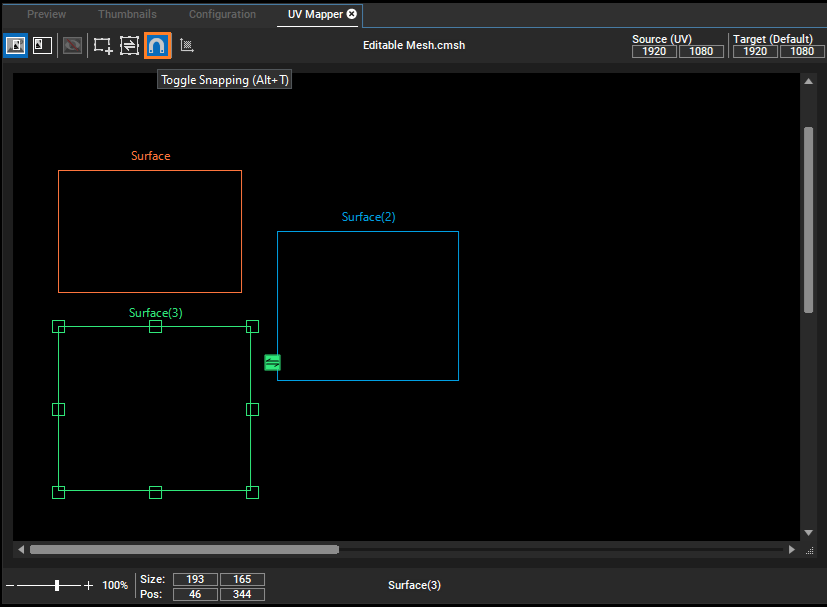This screenshot has width=827, height=607.
Task: Open the Configuration tab
Action: pyautogui.click(x=222, y=14)
